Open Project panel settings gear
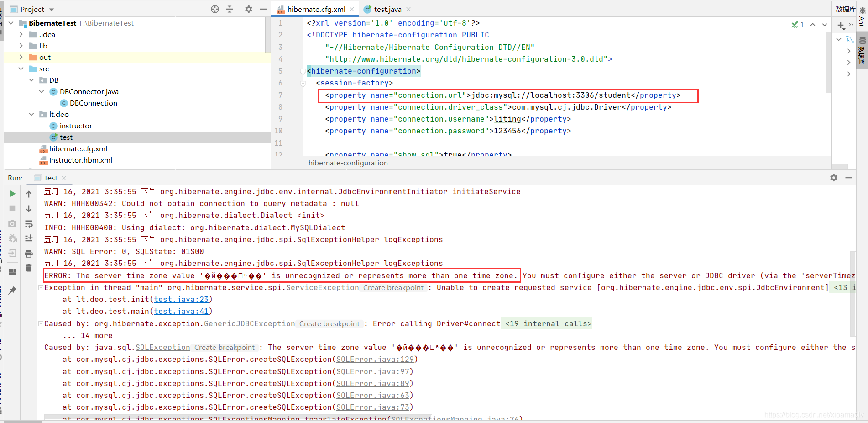868x423 pixels. (249, 9)
